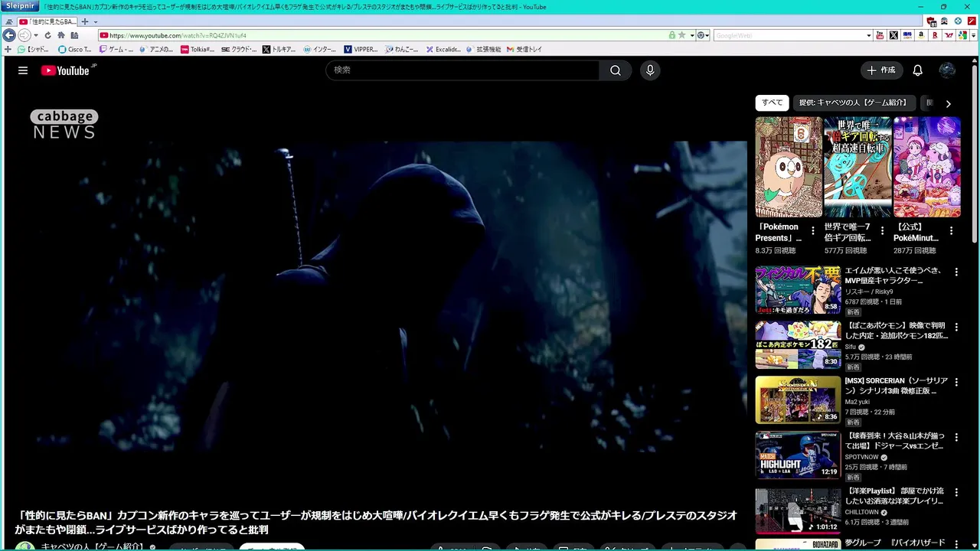Viewport: 980px width, 551px height.
Task: Open the Gmail 受信トレイ bookmark
Action: click(x=524, y=49)
